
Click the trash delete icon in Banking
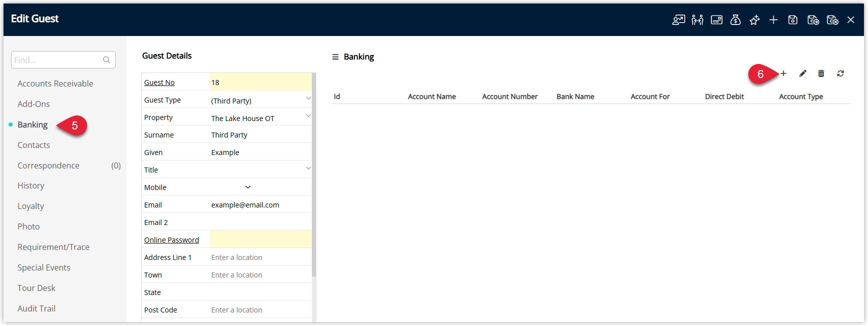click(x=821, y=73)
